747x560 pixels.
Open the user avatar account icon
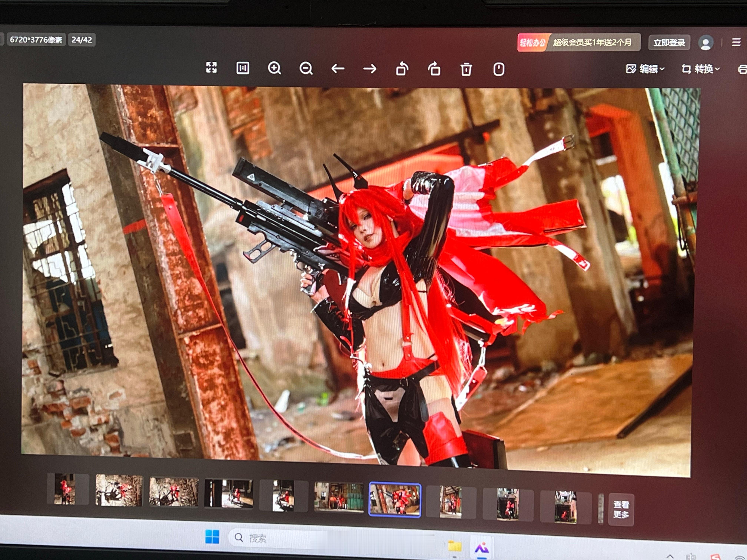tap(705, 43)
